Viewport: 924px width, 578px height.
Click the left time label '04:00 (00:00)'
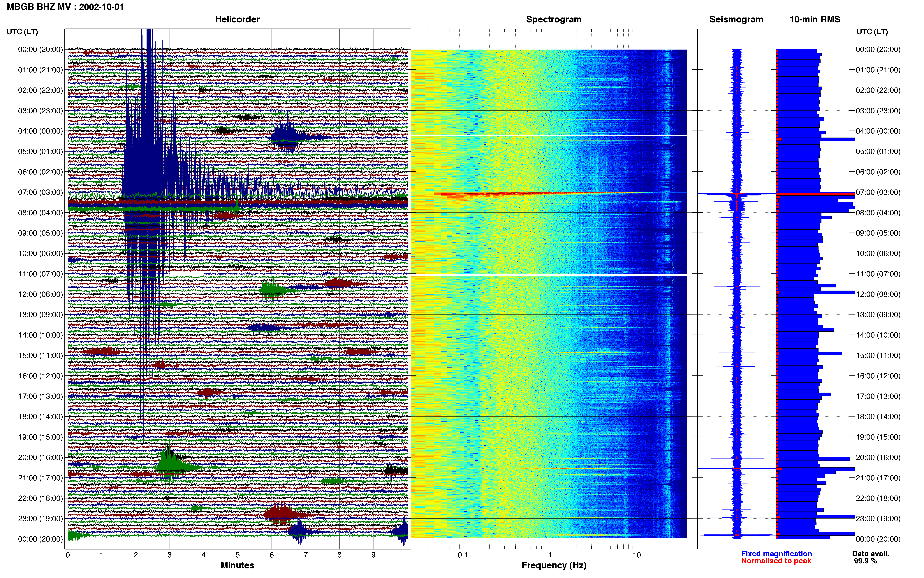41,131
